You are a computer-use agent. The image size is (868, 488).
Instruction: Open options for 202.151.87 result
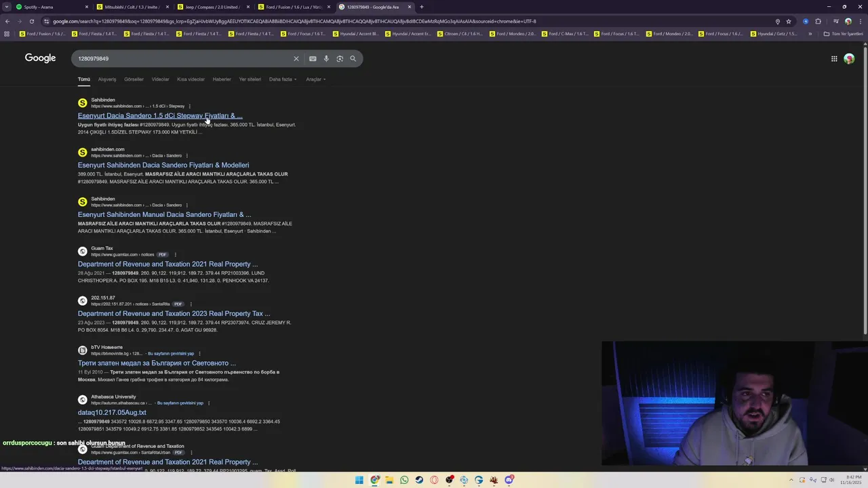[191, 304]
